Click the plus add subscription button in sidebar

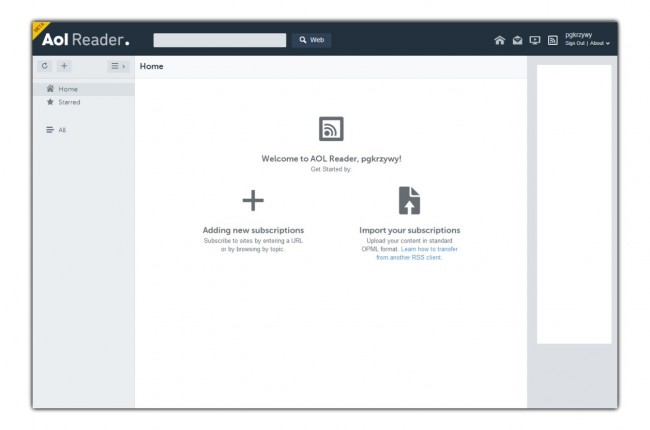click(64, 66)
